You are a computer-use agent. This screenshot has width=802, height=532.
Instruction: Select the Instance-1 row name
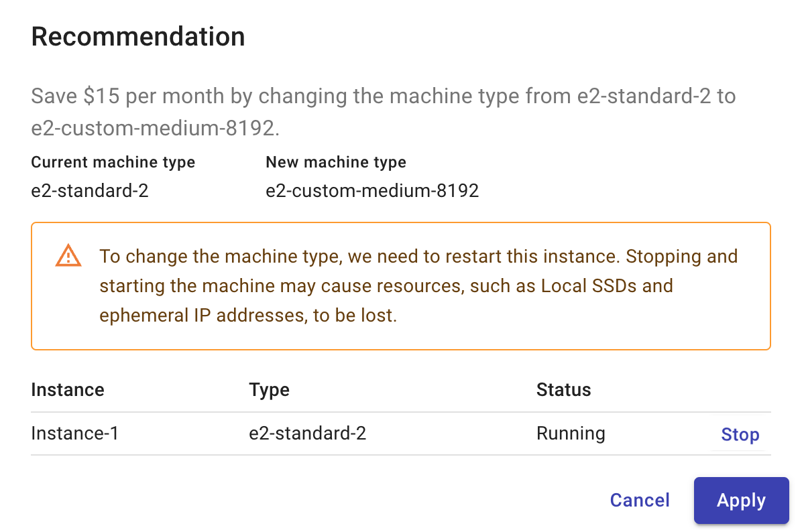[x=75, y=434]
